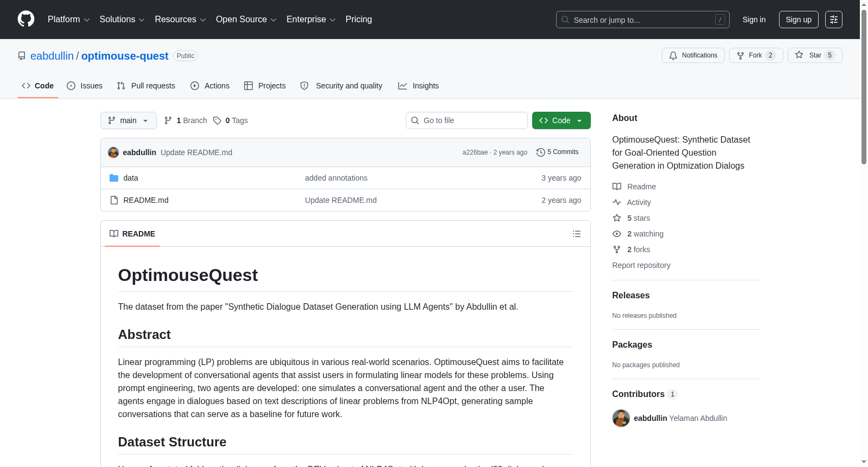
Task: Open the 5 Commits history link
Action: [x=558, y=152]
